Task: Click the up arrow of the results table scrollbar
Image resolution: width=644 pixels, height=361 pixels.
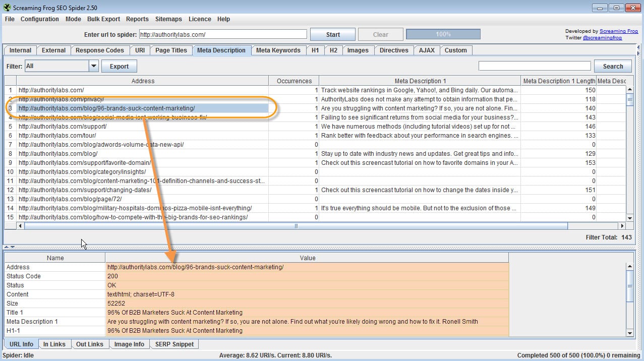Action: [x=630, y=90]
